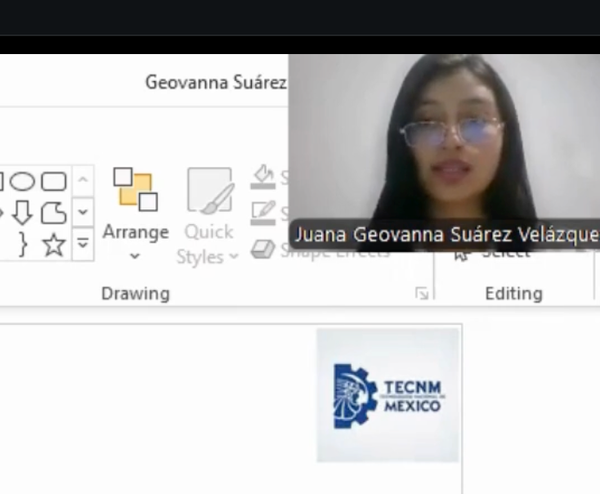Open the Drawing group dialog launcher
600x494 pixels.
[x=422, y=293]
